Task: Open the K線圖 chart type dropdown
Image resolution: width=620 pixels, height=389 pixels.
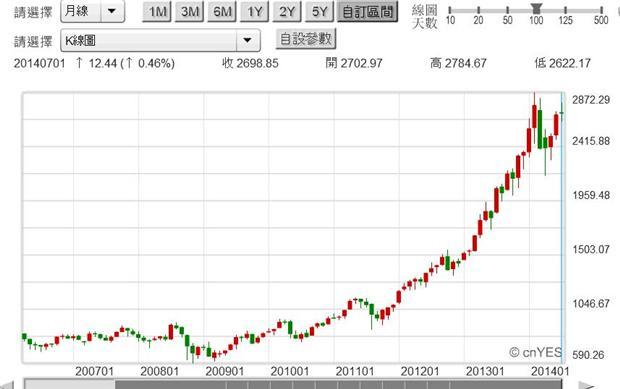Action: tap(160, 40)
